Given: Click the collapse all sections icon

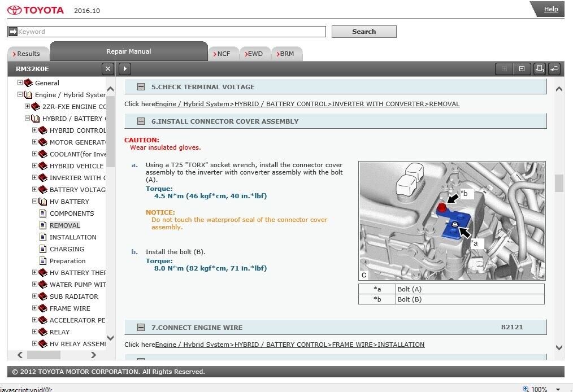Looking at the screenshot, I should click(522, 69).
